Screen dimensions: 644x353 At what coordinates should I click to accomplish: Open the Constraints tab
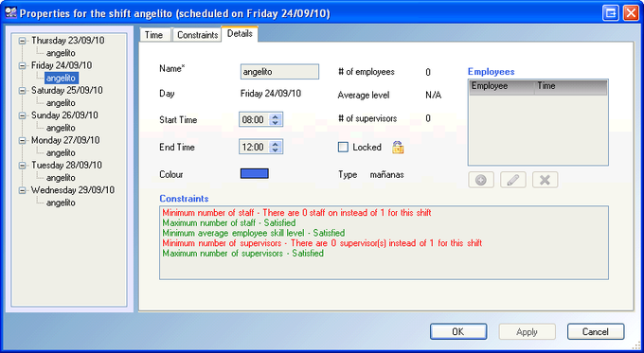(197, 35)
